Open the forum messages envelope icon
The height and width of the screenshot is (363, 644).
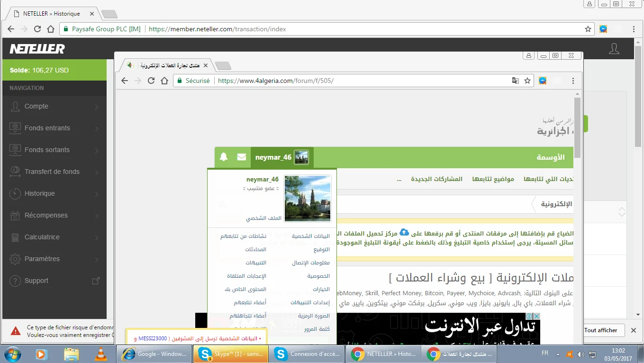click(242, 157)
